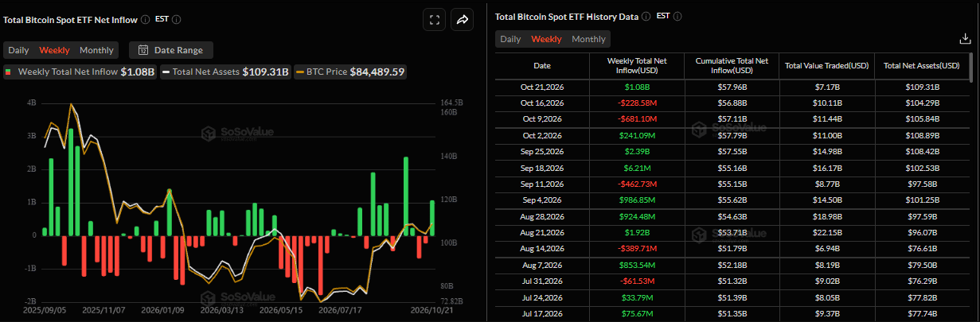Click the $2.39B weekly inflow cell
The image size is (980, 322).
point(636,150)
